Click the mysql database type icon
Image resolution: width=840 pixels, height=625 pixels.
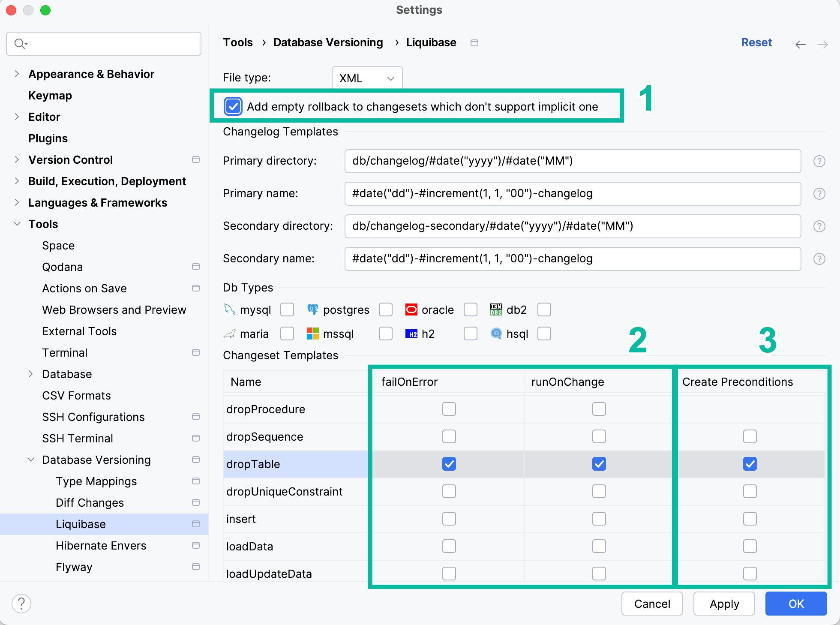point(230,309)
